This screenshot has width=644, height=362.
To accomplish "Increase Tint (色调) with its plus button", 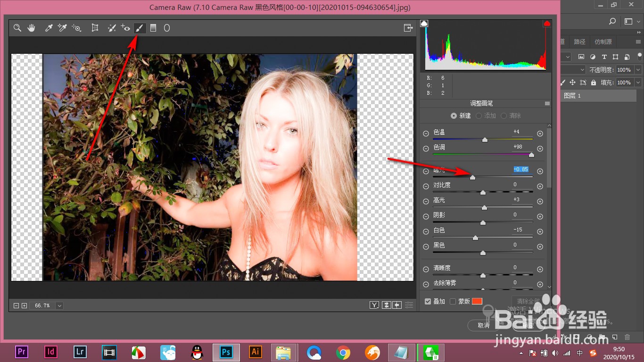I will pos(540,149).
